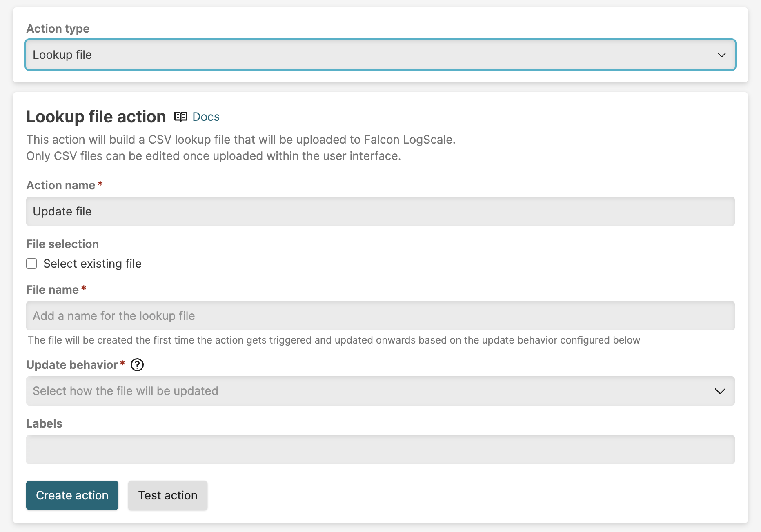
Task: Click the File selection heading
Action: tap(62, 244)
